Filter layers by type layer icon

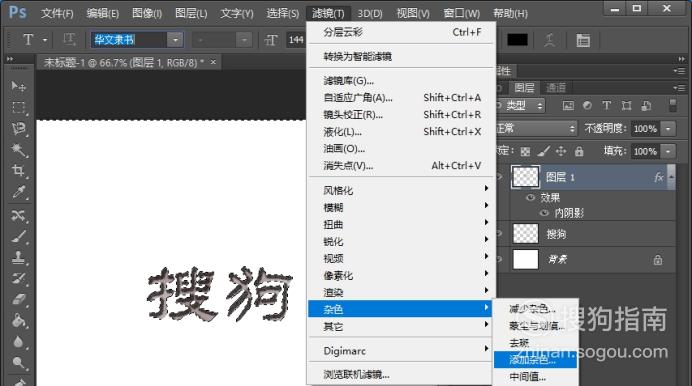pos(607,105)
